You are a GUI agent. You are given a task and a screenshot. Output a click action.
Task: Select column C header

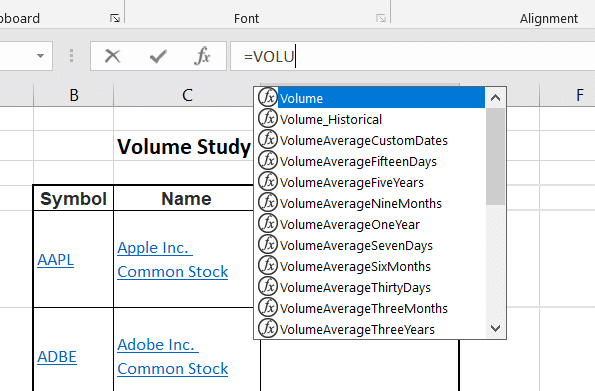coord(187,95)
